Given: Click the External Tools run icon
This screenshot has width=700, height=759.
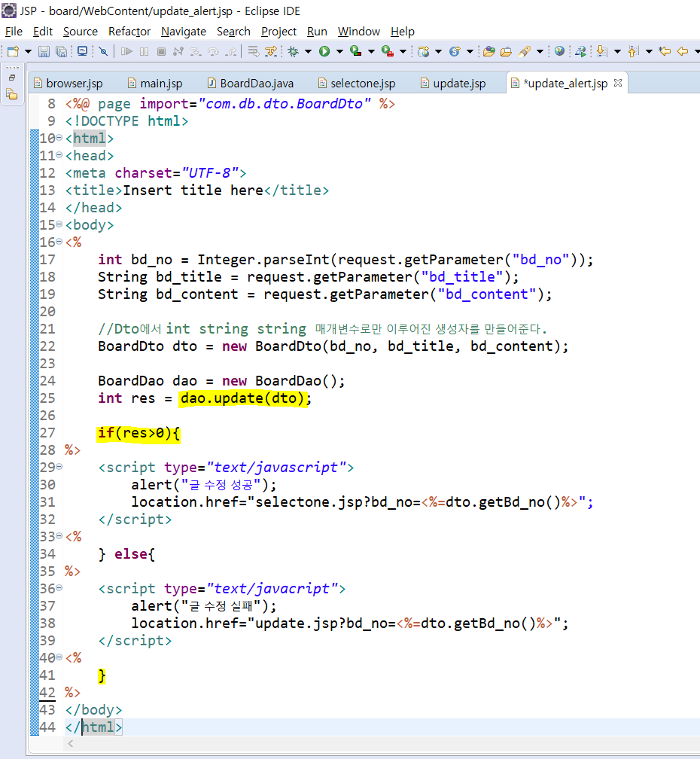Looking at the screenshot, I should coord(388,51).
